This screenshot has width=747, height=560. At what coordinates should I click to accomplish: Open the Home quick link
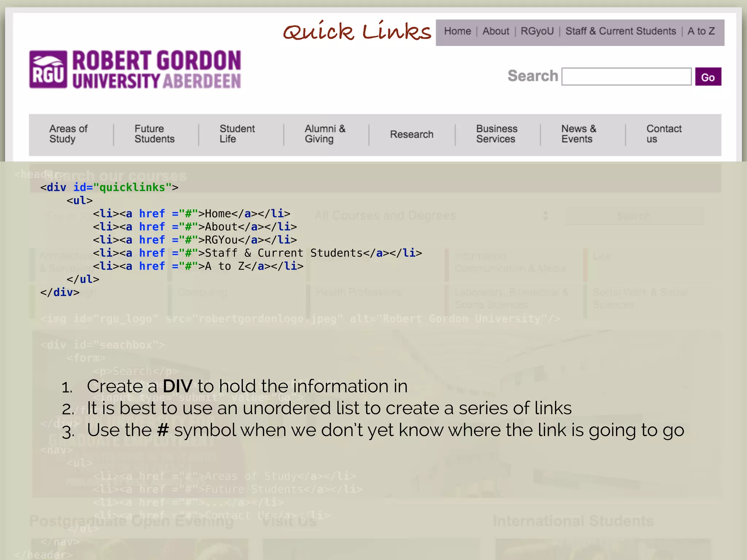(457, 31)
